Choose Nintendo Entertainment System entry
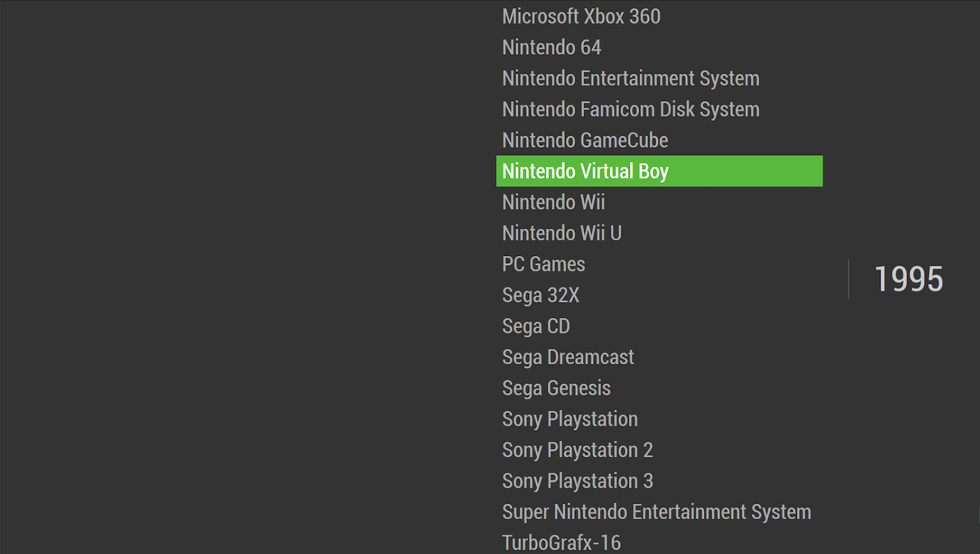This screenshot has width=980, height=554. (x=631, y=79)
